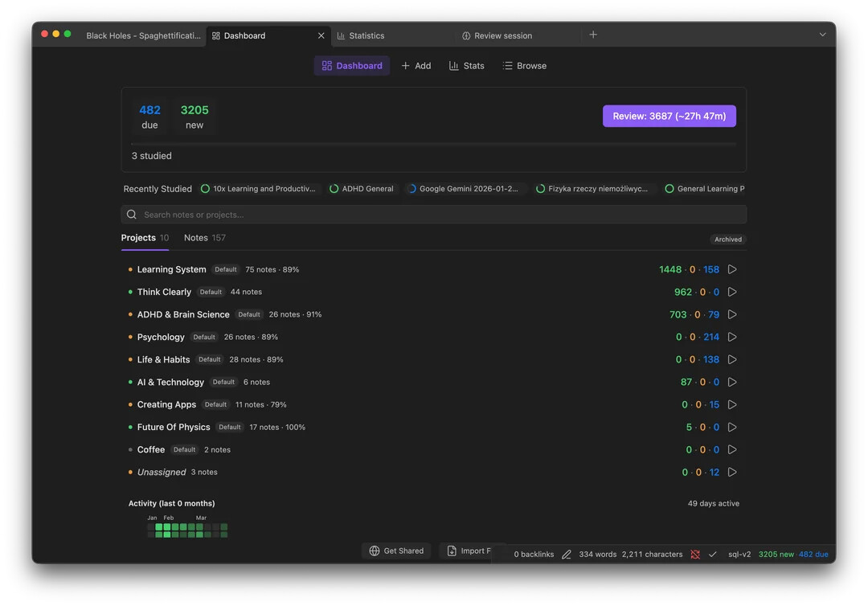Open Browse from the top toolbar

524,66
